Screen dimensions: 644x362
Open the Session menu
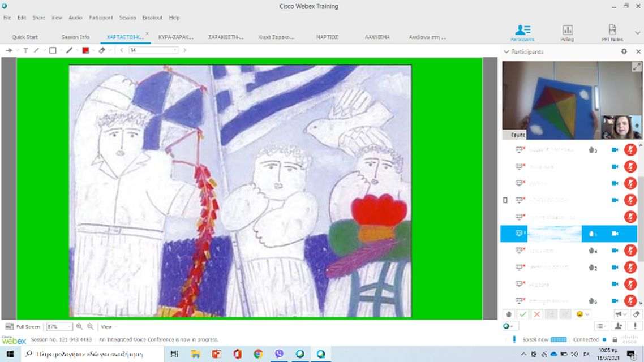(127, 18)
